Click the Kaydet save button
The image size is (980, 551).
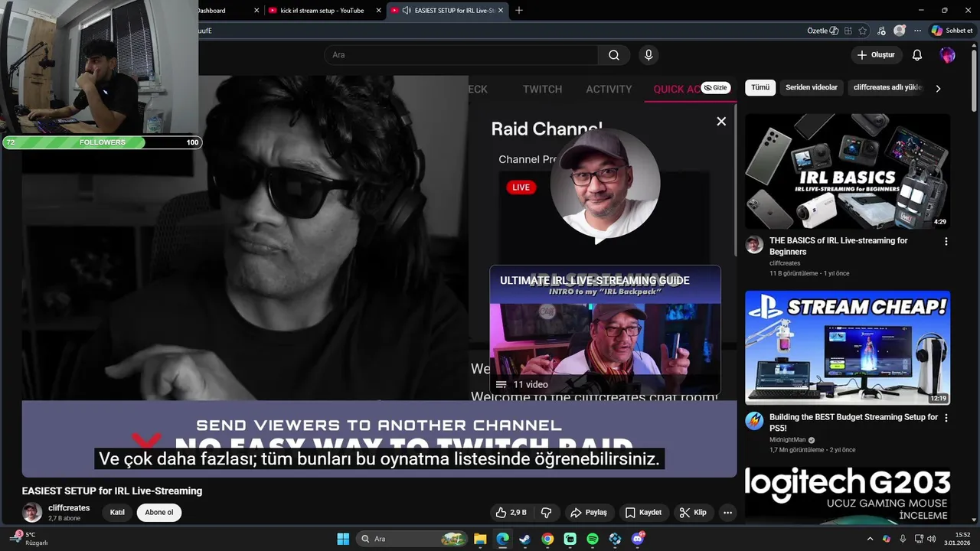[643, 512]
